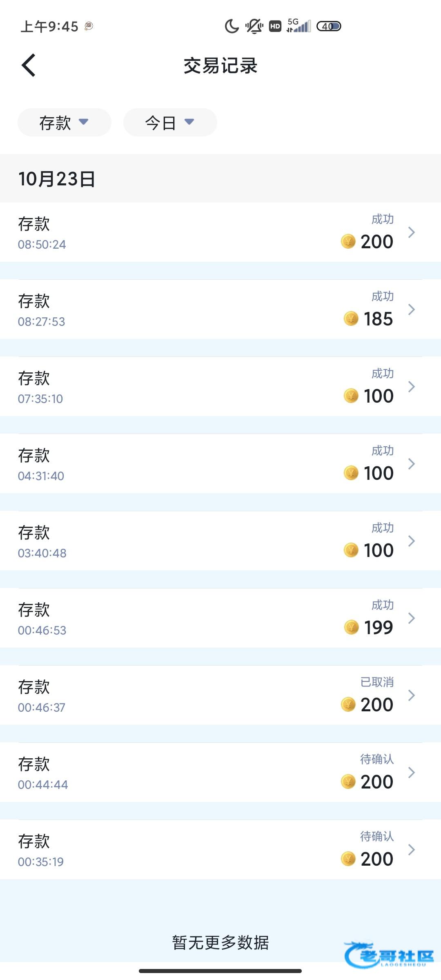Expand details chevron for 08:27:53 deposit
Screen dimensions: 441x980
click(x=412, y=310)
